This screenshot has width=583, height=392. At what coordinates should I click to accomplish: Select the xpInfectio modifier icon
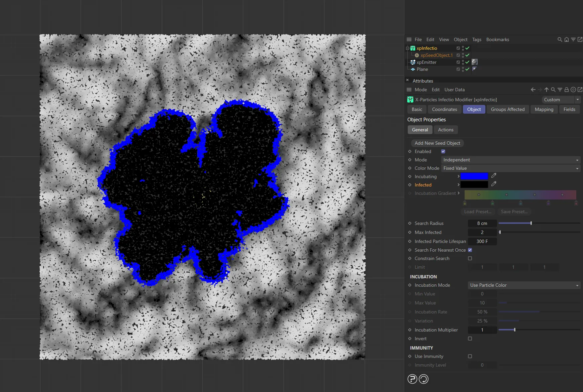(412, 48)
